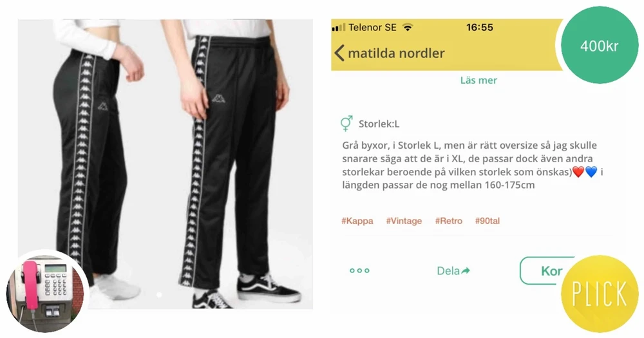Select the #90tal hashtag

click(488, 221)
